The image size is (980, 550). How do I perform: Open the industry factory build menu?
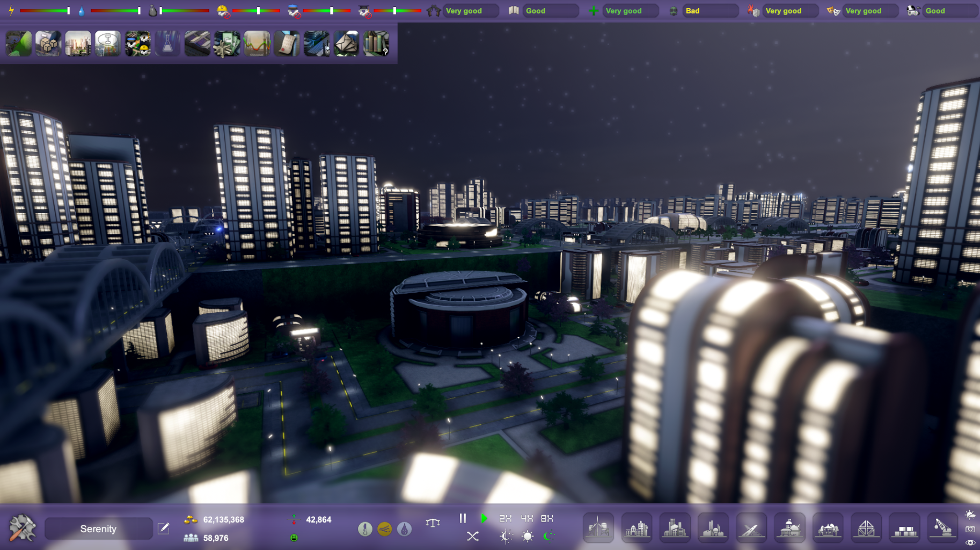[713, 527]
